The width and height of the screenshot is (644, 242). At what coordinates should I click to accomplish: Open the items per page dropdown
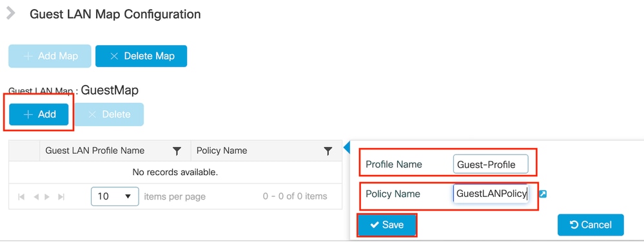click(x=115, y=196)
